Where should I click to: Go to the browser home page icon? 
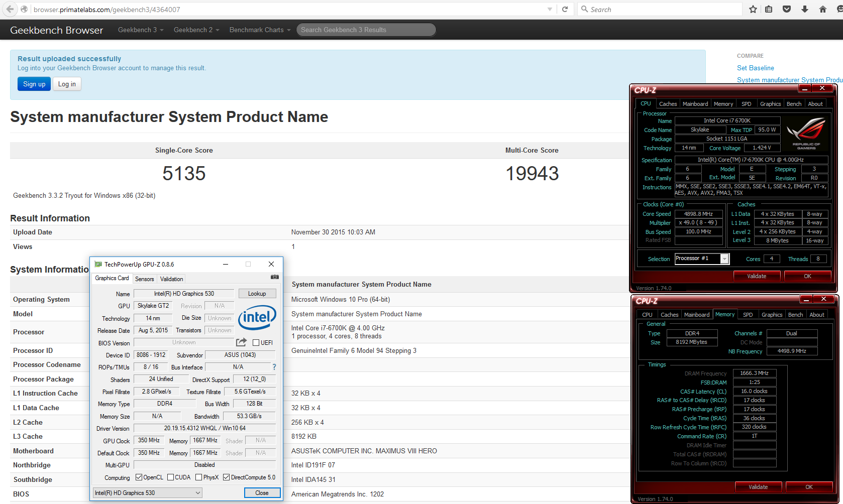(x=822, y=9)
